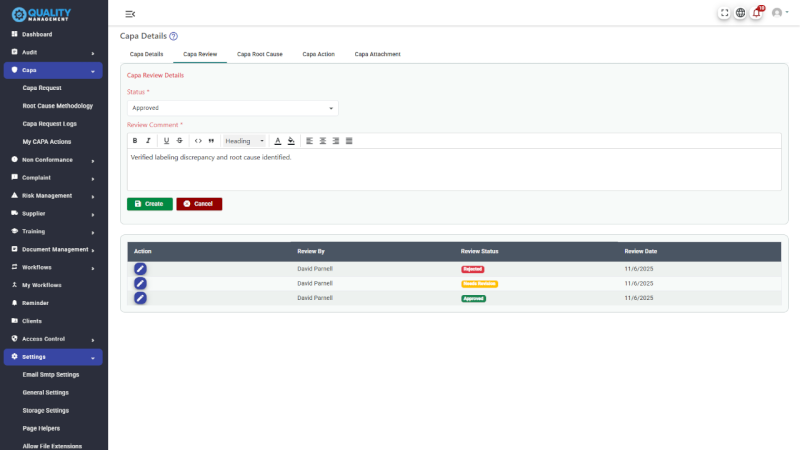Sort by Review Status column header
The height and width of the screenshot is (450, 800).
point(480,252)
